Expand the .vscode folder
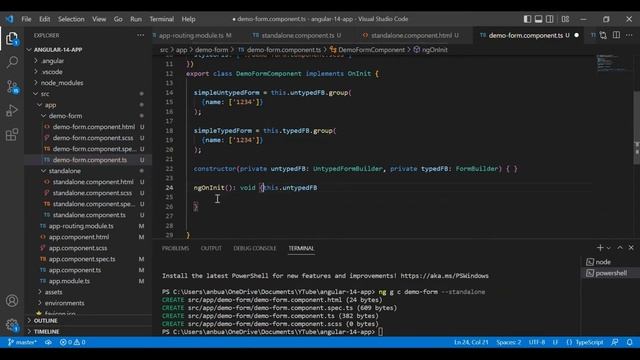 [x=52, y=72]
